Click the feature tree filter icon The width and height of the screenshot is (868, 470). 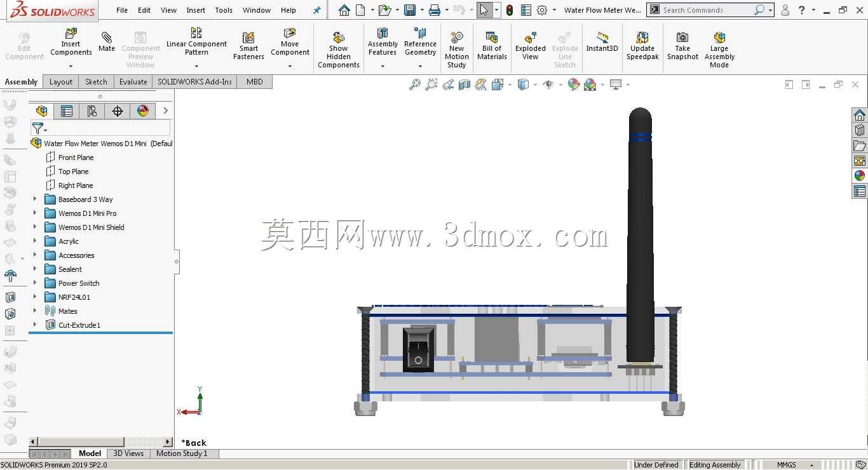(x=39, y=129)
